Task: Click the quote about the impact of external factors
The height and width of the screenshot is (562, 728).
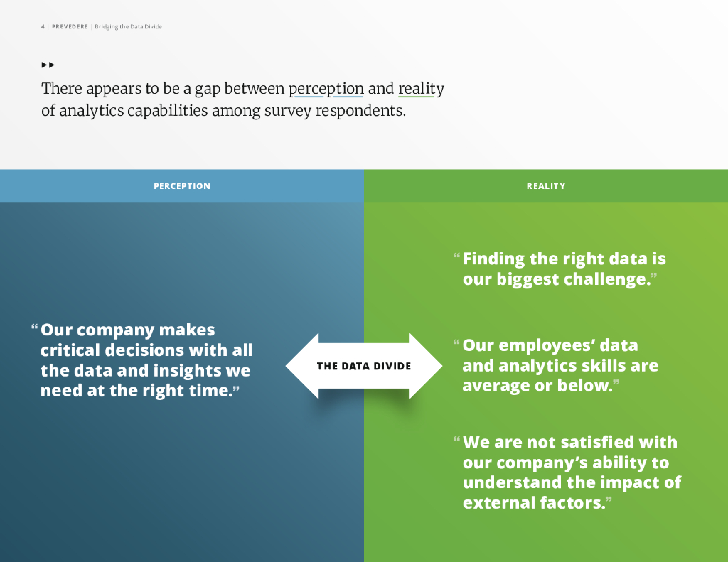Action: click(x=571, y=472)
